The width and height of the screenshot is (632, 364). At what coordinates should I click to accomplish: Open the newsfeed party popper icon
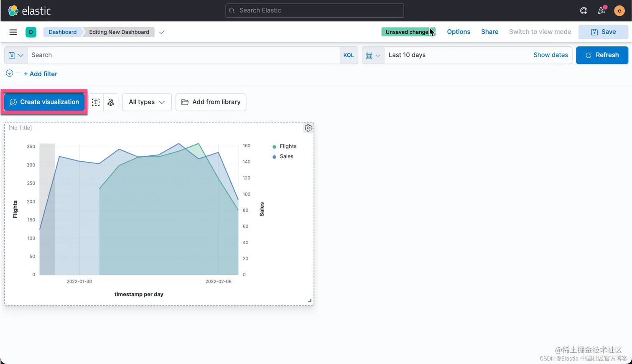point(602,10)
